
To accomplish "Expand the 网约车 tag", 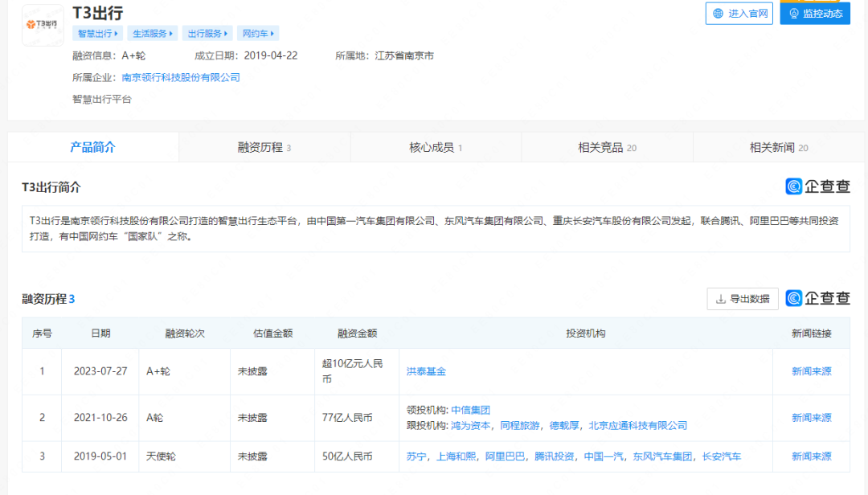I will point(258,33).
